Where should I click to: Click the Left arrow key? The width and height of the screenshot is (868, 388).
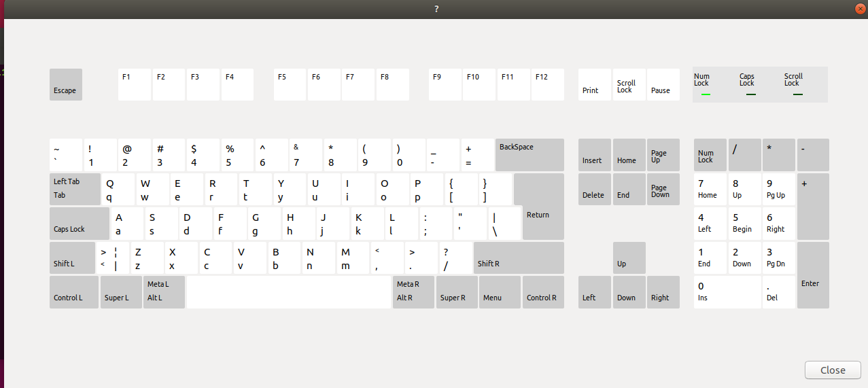(x=595, y=292)
